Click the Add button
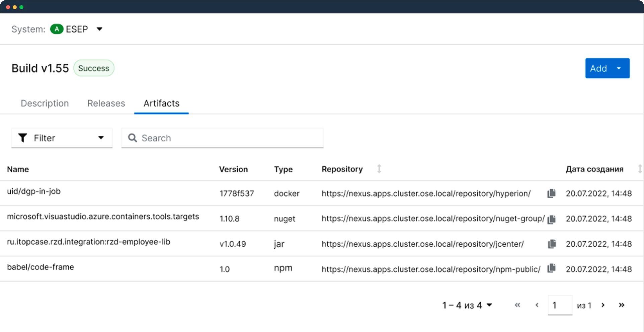This screenshot has height=332, width=644. click(x=598, y=69)
